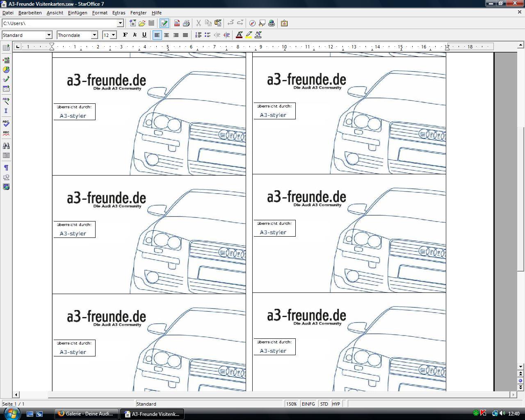The width and height of the screenshot is (525, 420).
Task: Click the Edit AutoText icon
Action: pyautogui.click(x=6, y=100)
